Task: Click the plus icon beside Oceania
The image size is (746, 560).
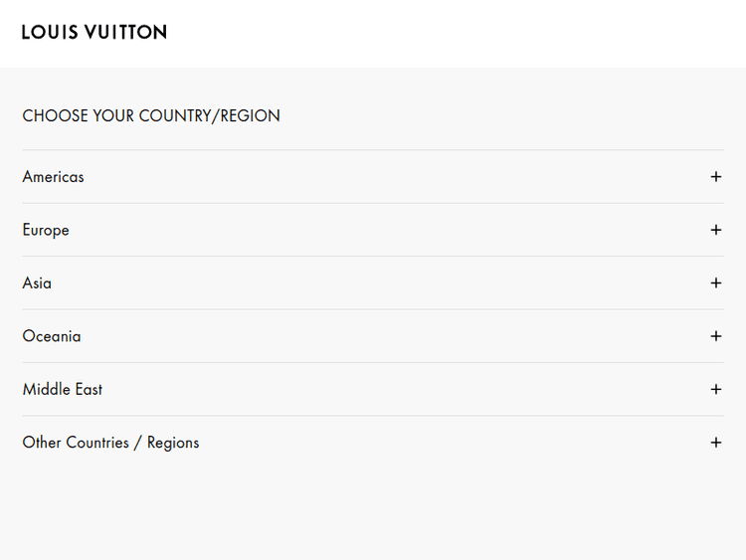Action: (x=715, y=336)
